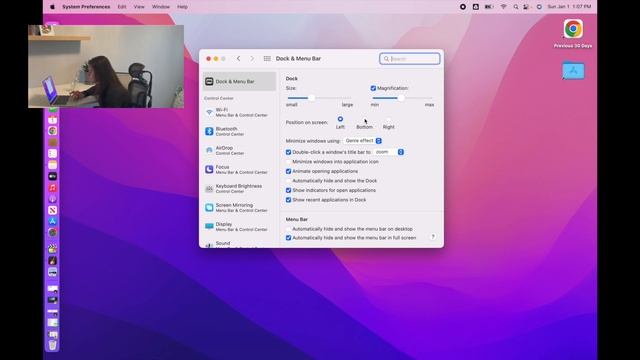Click the back arrow in preferences toolbar
The height and width of the screenshot is (360, 640).
pyautogui.click(x=238, y=59)
